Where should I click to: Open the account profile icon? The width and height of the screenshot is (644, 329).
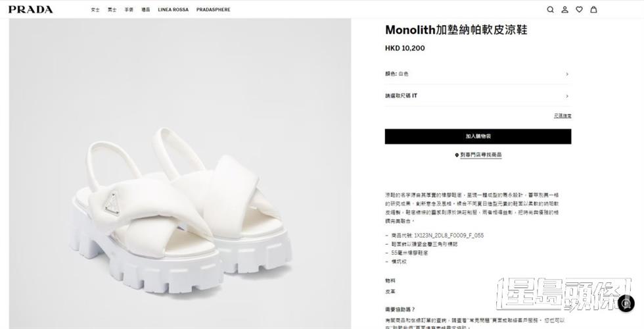[x=564, y=9]
